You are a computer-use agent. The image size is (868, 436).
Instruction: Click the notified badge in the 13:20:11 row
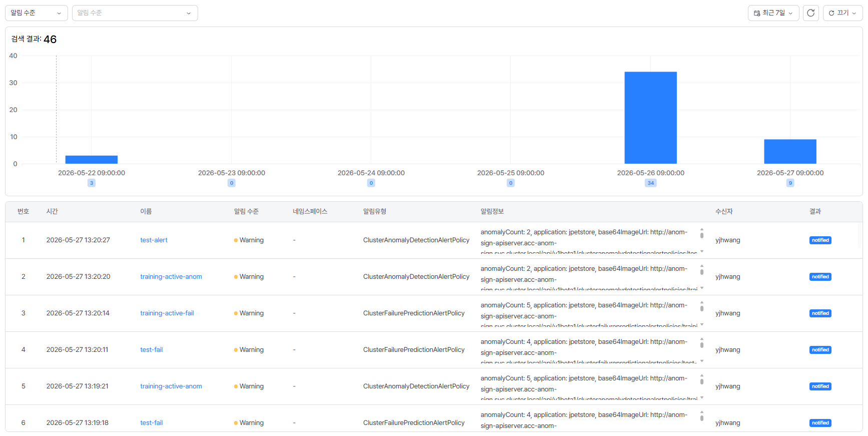pos(820,350)
